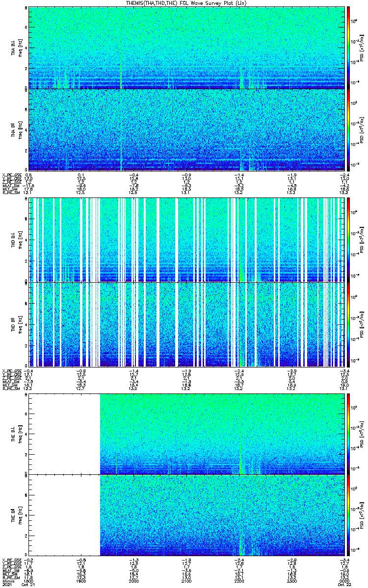Click the THD B⊥ PSD color bar
This screenshot has width=368, height=588.
coord(348,240)
